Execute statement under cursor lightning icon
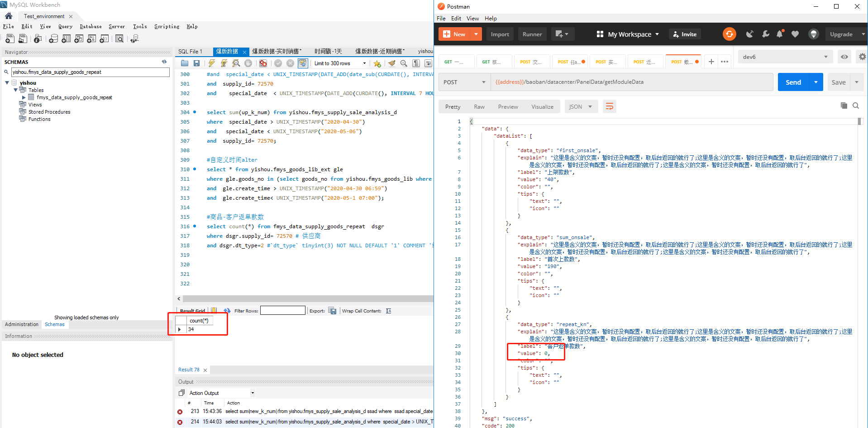868x428 pixels. coord(224,63)
